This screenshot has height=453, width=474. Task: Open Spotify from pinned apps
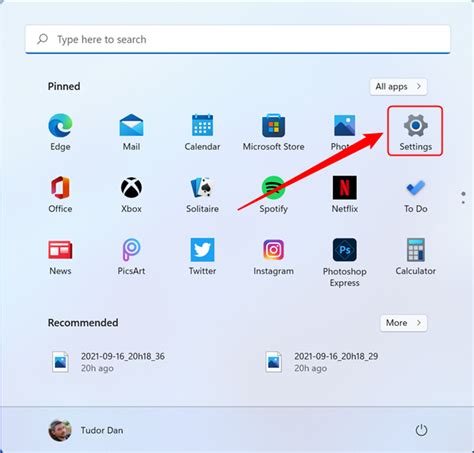273,194
